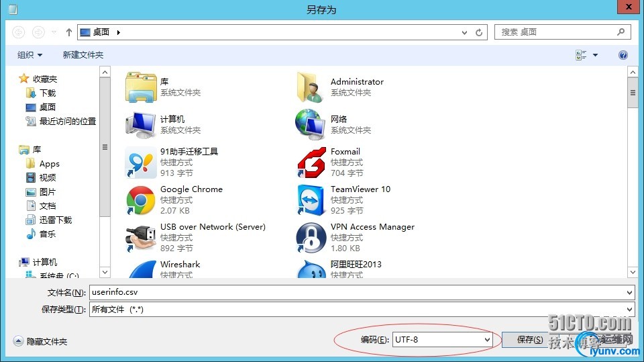The image size is (644, 362).
Task: Click the search magnifier icon
Action: point(621,32)
